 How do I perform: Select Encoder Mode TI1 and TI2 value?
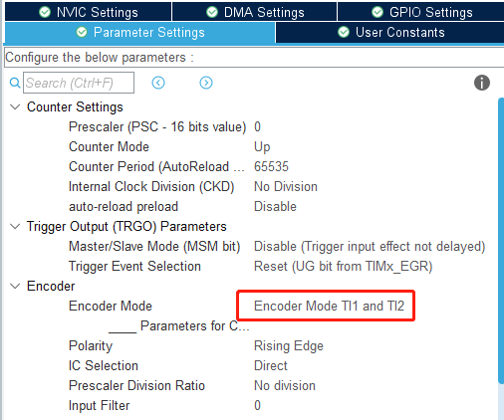329,306
